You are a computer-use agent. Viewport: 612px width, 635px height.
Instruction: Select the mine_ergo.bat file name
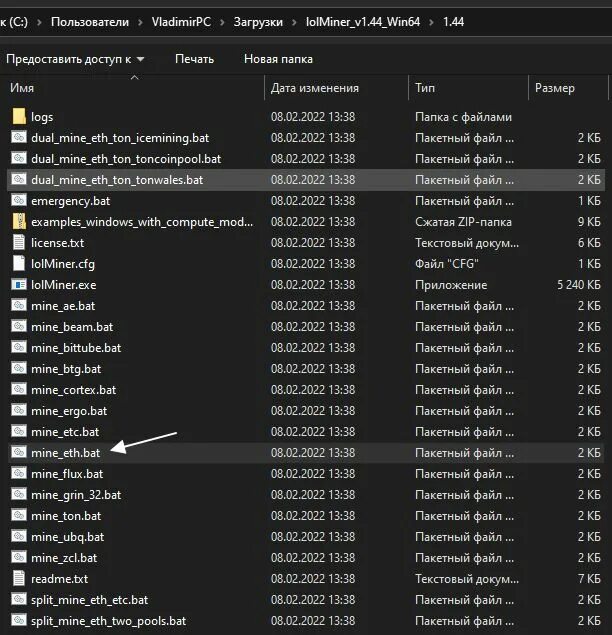pyautogui.click(x=69, y=411)
